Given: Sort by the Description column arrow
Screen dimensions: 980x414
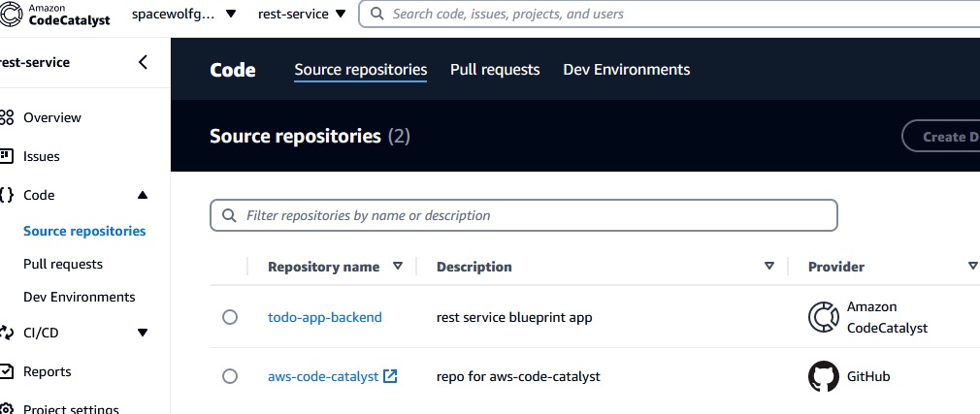Looking at the screenshot, I should (x=769, y=266).
